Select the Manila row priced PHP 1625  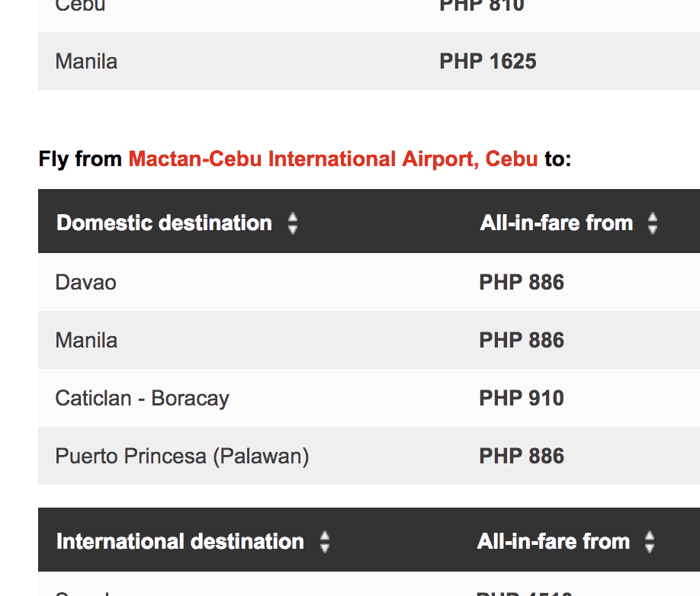click(x=86, y=62)
